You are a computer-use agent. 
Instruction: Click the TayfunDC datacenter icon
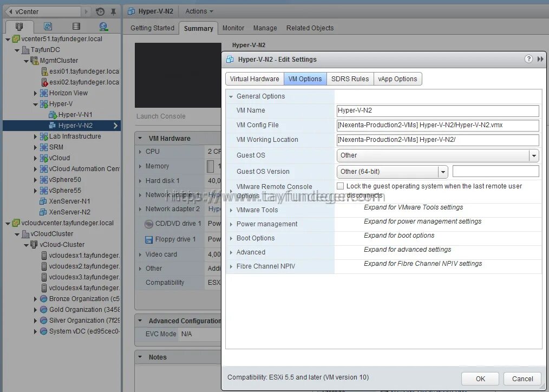pyautogui.click(x=25, y=50)
